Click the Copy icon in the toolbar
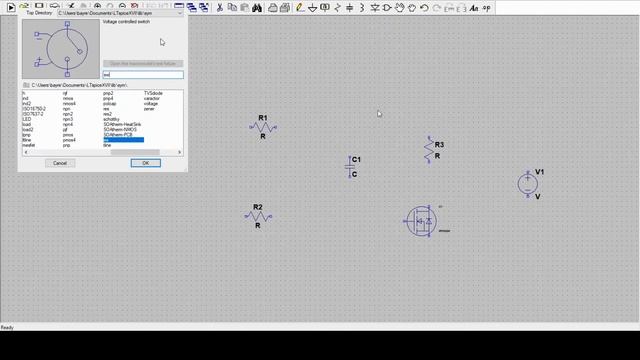Image resolution: width=640 pixels, height=360 pixels. pyautogui.click(x=232, y=7)
